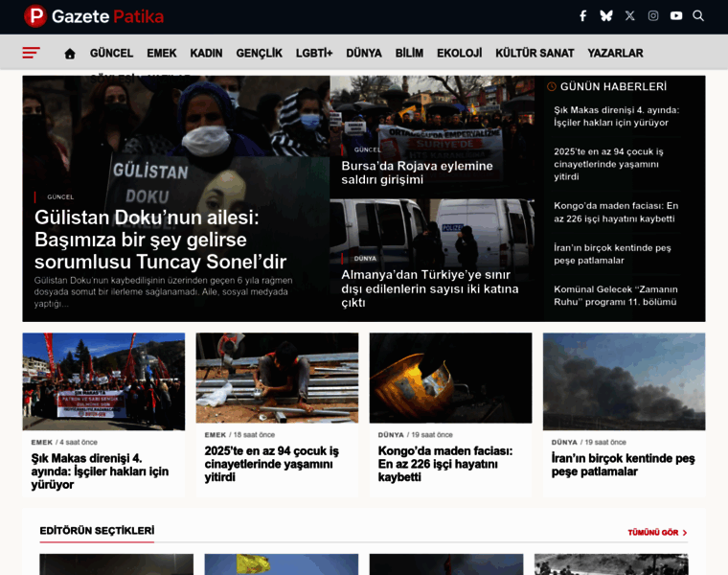728x575 pixels.
Task: Open the EMEK menu section
Action: (x=162, y=54)
